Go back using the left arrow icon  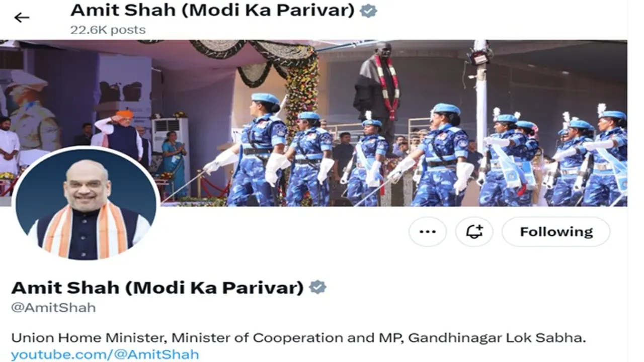22,18
